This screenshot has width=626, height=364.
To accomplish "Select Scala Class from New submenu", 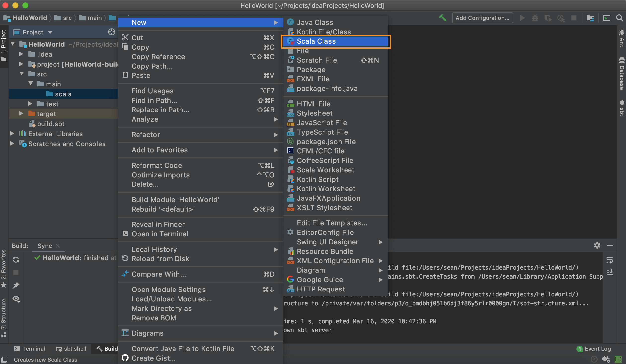I will pos(316,41).
